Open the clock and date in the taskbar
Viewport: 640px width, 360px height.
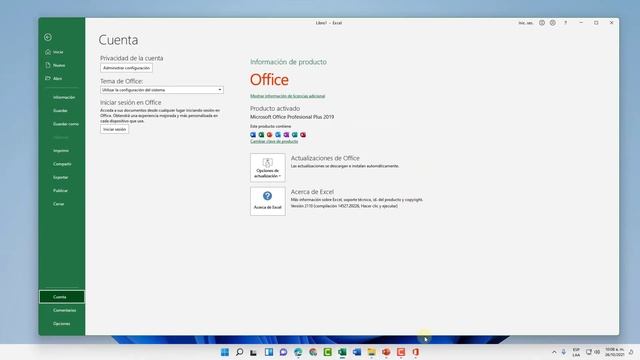click(614, 352)
